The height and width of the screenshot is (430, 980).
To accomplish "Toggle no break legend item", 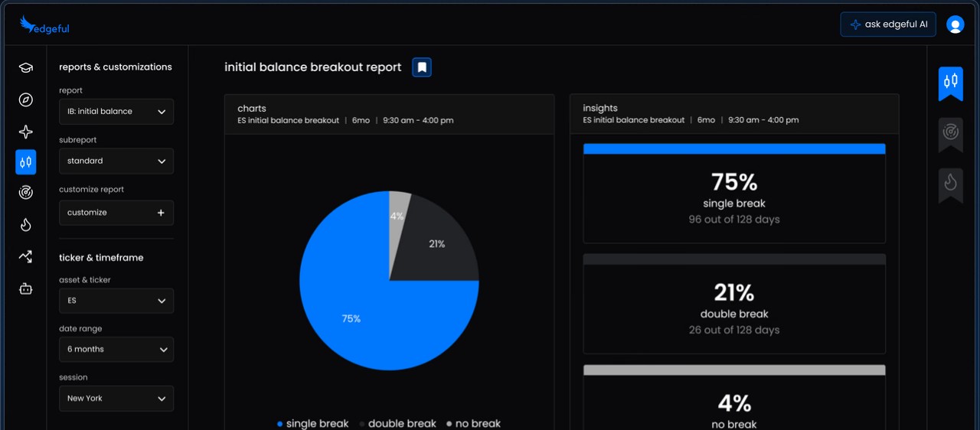I will 473,423.
